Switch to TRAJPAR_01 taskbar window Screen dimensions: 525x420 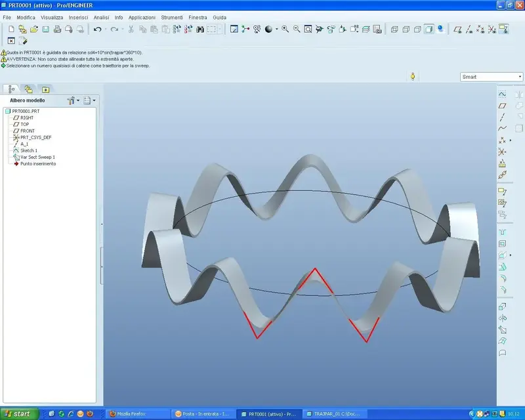tap(335, 414)
